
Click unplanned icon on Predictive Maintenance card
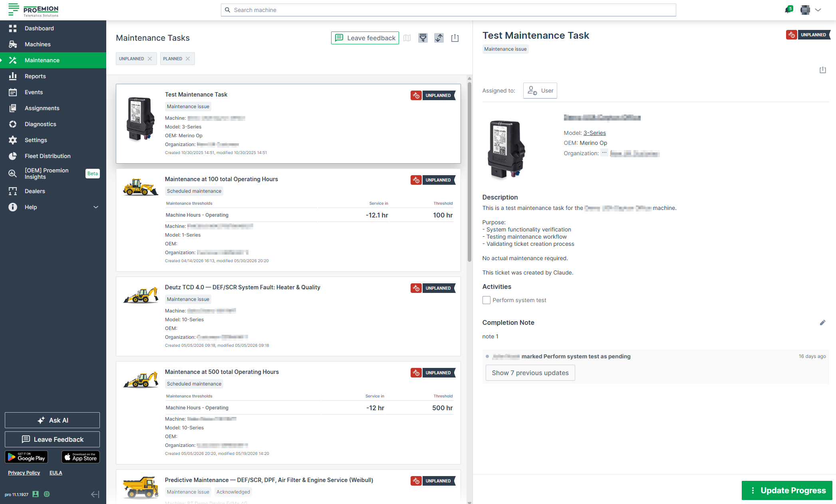416,481
